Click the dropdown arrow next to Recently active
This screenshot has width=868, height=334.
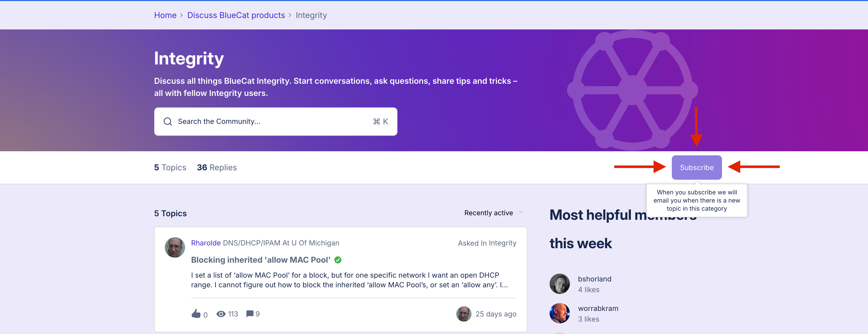tap(521, 212)
